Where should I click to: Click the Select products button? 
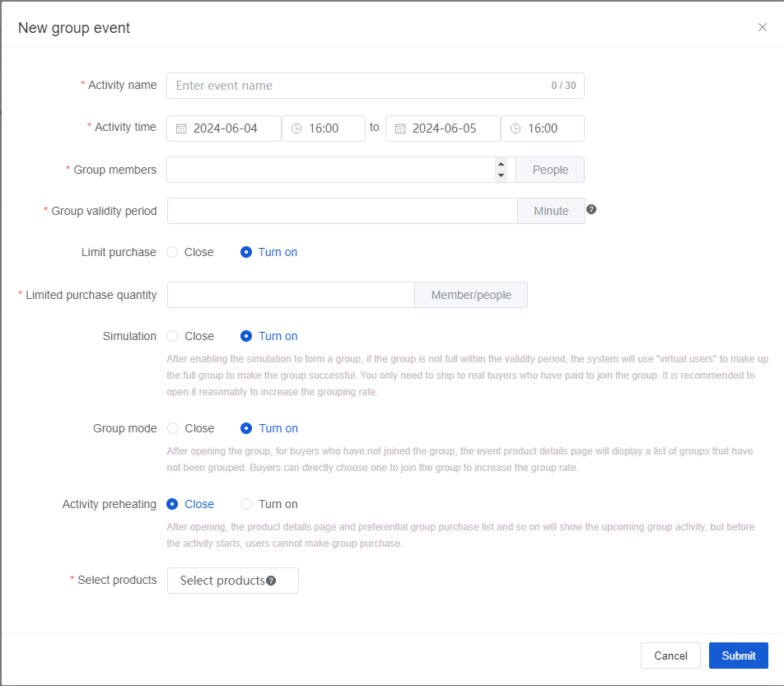click(233, 581)
